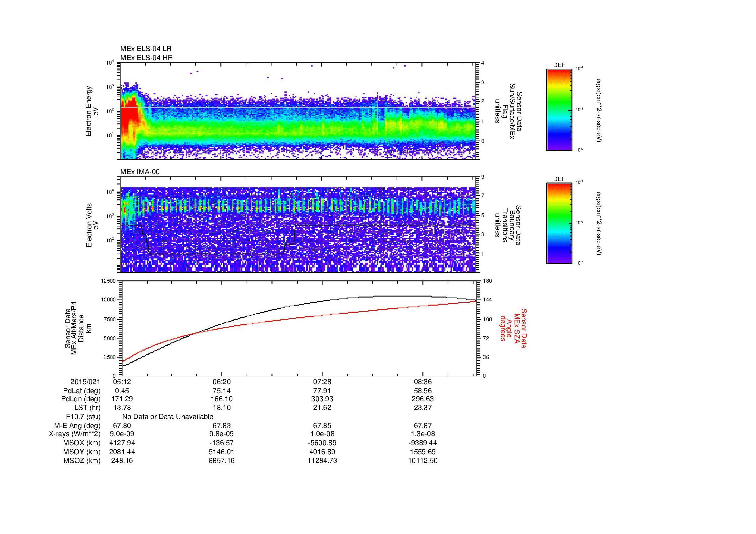Click the MSOY value '5146.01'
756x534 pixels.
pos(222,452)
